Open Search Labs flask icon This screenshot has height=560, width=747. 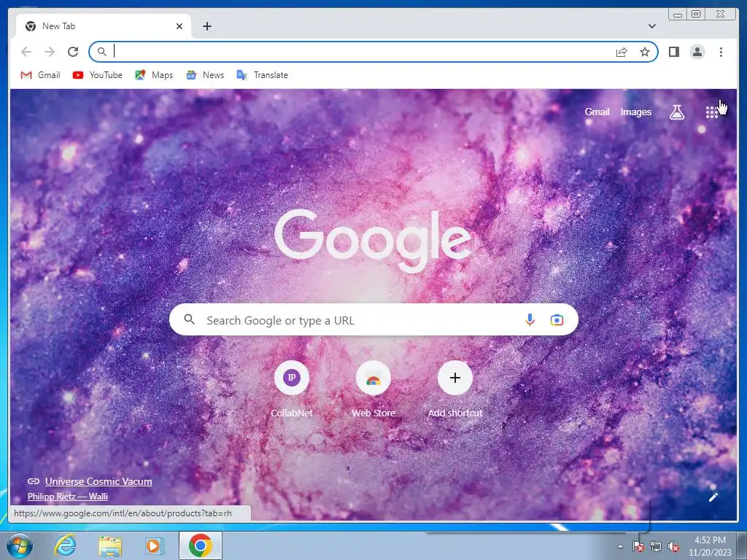677,112
